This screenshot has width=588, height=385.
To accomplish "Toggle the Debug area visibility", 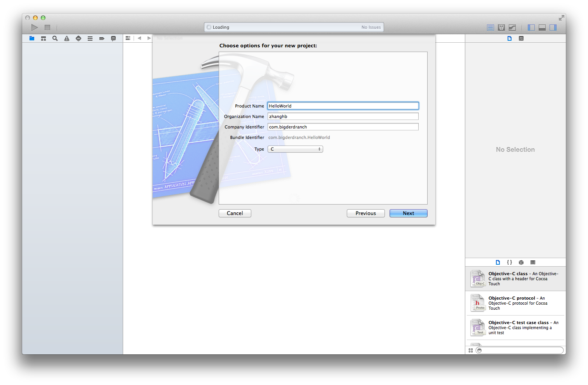I will 542,28.
